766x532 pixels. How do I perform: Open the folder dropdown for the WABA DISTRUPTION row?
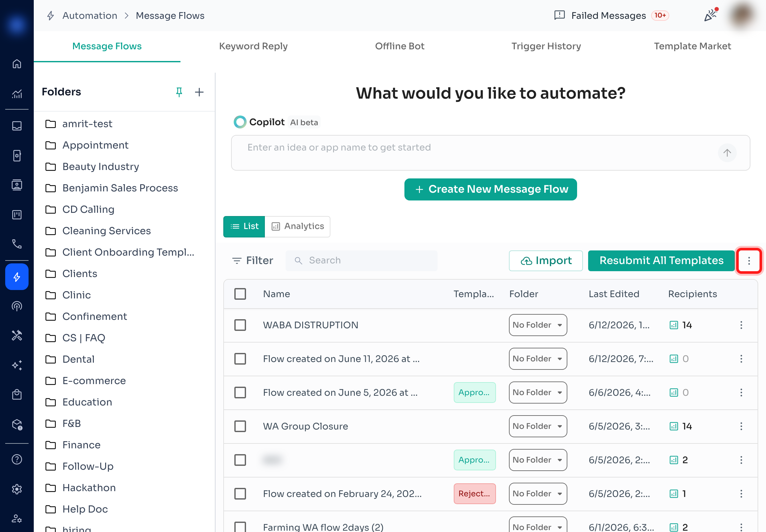coord(537,325)
